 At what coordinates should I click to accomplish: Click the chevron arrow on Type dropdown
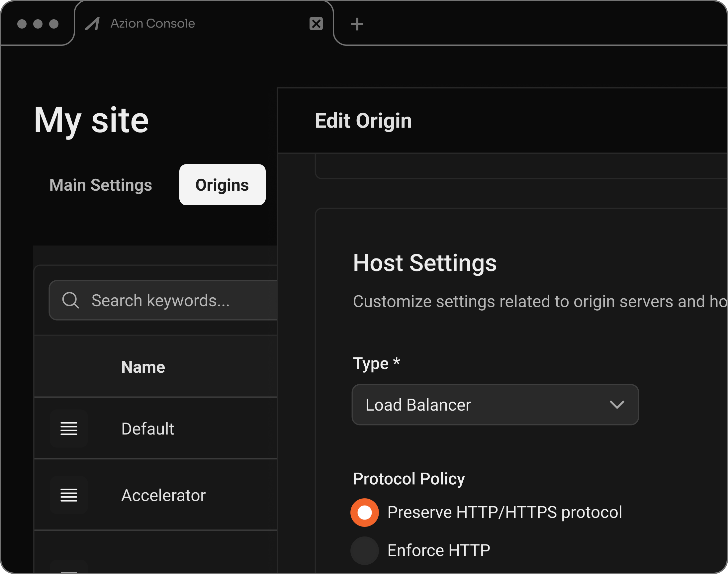point(616,405)
